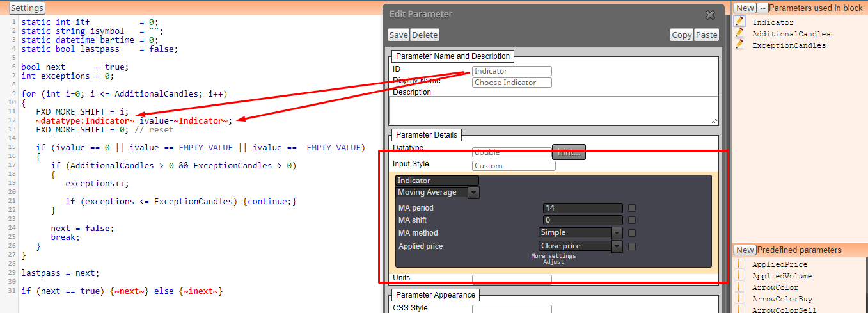Click the Input Style field showing Custom
Viewport: 868px width, 313px height.
click(514, 166)
